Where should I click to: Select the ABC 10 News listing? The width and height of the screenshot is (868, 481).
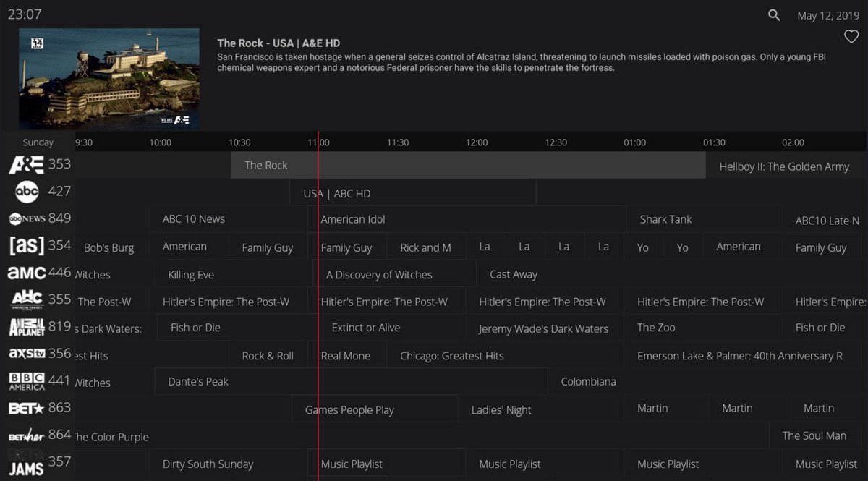click(229, 219)
